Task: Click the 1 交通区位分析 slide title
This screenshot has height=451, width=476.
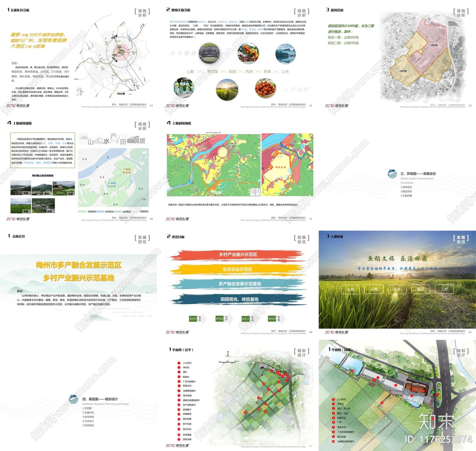Action: pyautogui.click(x=18, y=10)
